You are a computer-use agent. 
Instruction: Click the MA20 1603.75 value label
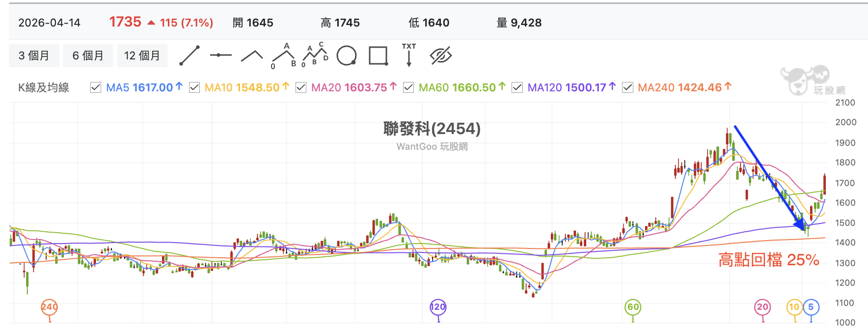point(353,87)
